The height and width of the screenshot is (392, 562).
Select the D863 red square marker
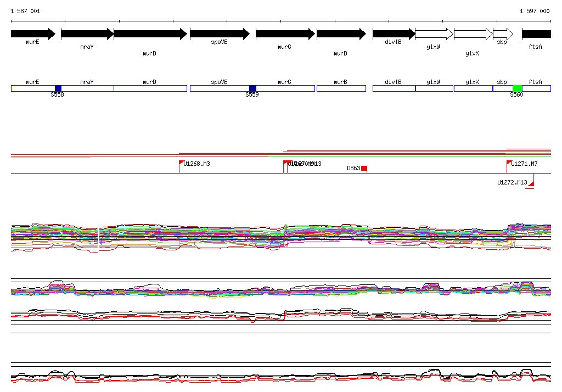coord(364,169)
